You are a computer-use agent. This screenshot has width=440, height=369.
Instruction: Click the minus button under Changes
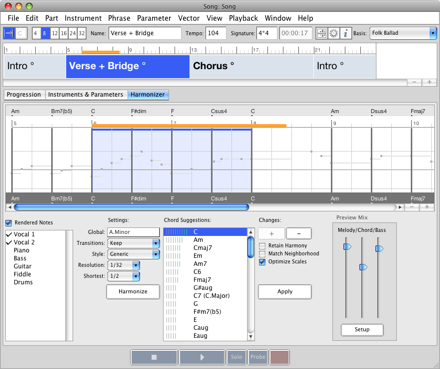pyautogui.click(x=299, y=234)
